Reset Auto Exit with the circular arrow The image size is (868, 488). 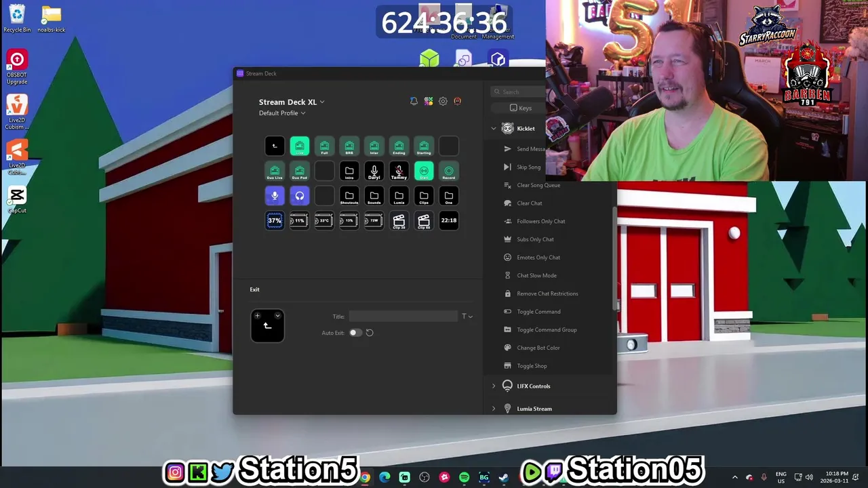[370, 333]
